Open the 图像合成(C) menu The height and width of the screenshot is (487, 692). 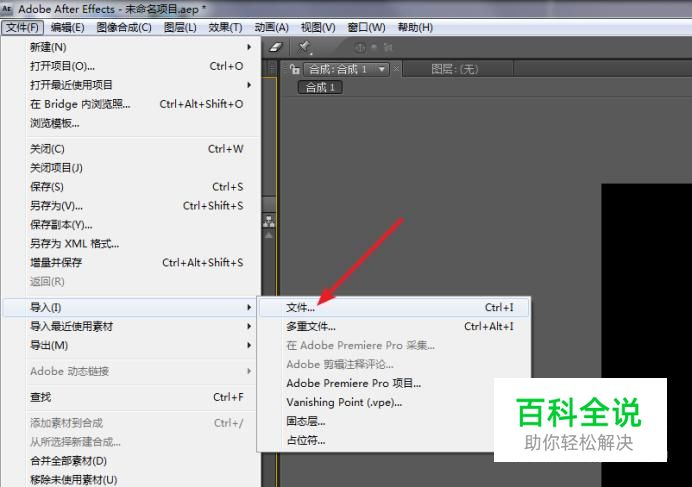point(124,27)
